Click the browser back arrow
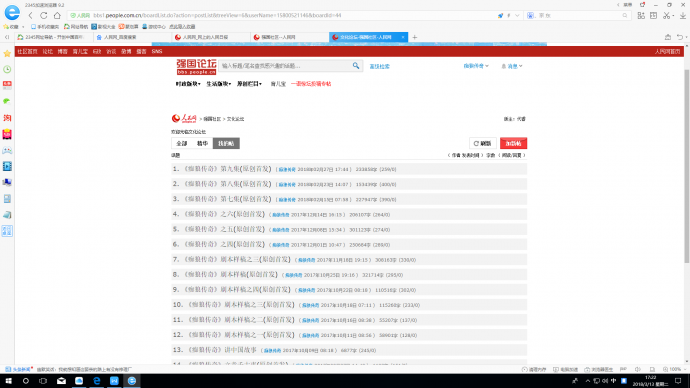This screenshot has height=388, width=690. click(x=30, y=15)
